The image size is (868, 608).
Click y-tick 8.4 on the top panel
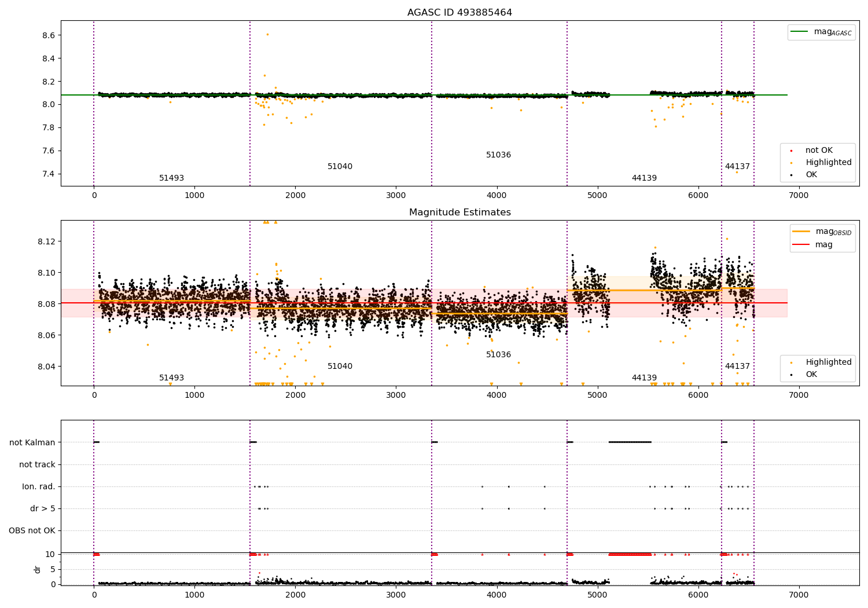[x=49, y=59]
